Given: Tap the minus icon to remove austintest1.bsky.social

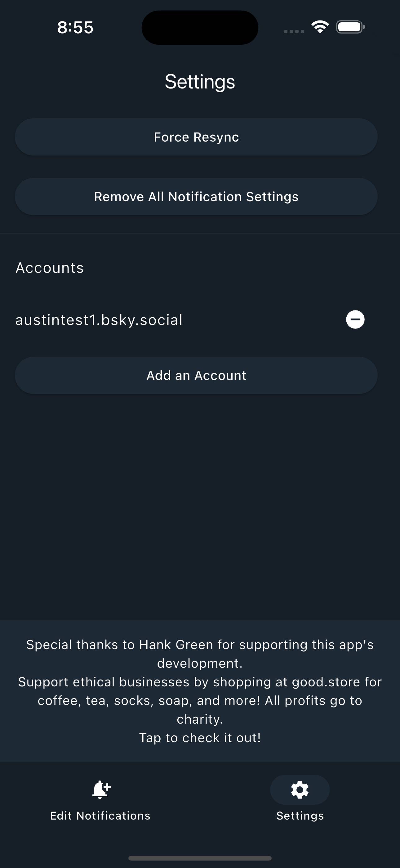Looking at the screenshot, I should [356, 319].
